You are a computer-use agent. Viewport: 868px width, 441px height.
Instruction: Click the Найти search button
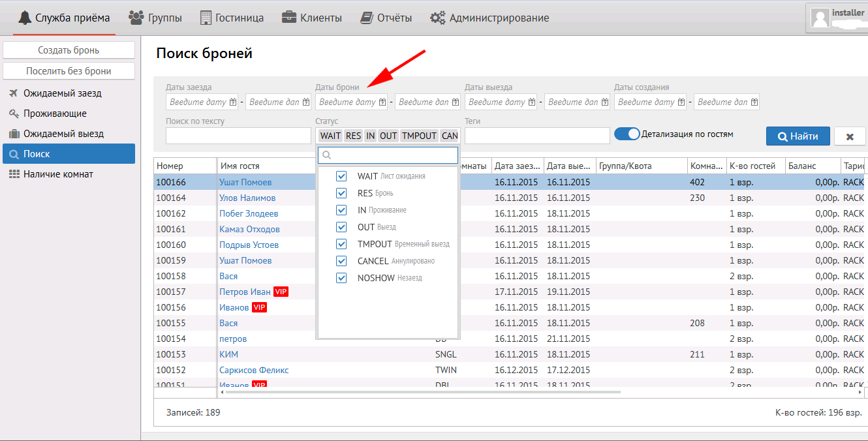(x=798, y=136)
